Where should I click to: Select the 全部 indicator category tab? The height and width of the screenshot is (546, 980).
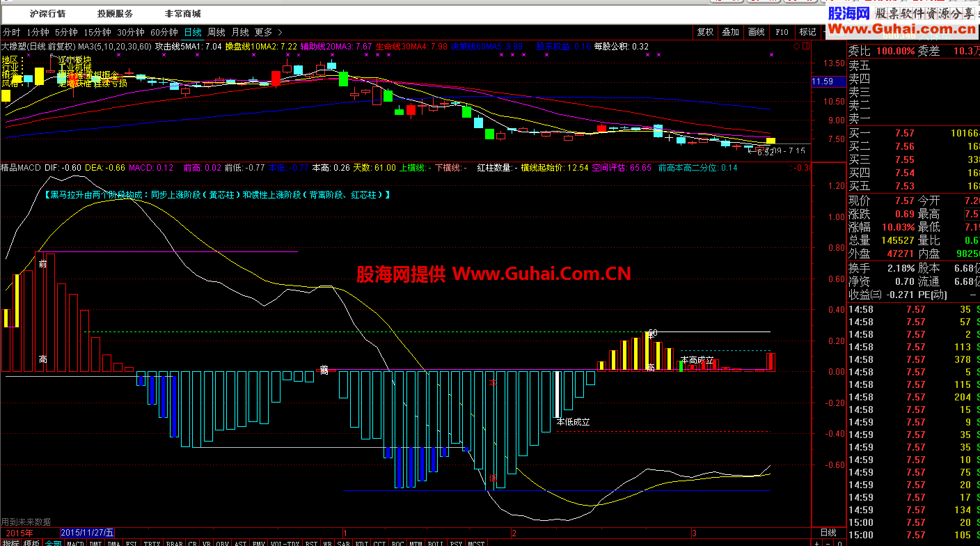[x=53, y=542]
